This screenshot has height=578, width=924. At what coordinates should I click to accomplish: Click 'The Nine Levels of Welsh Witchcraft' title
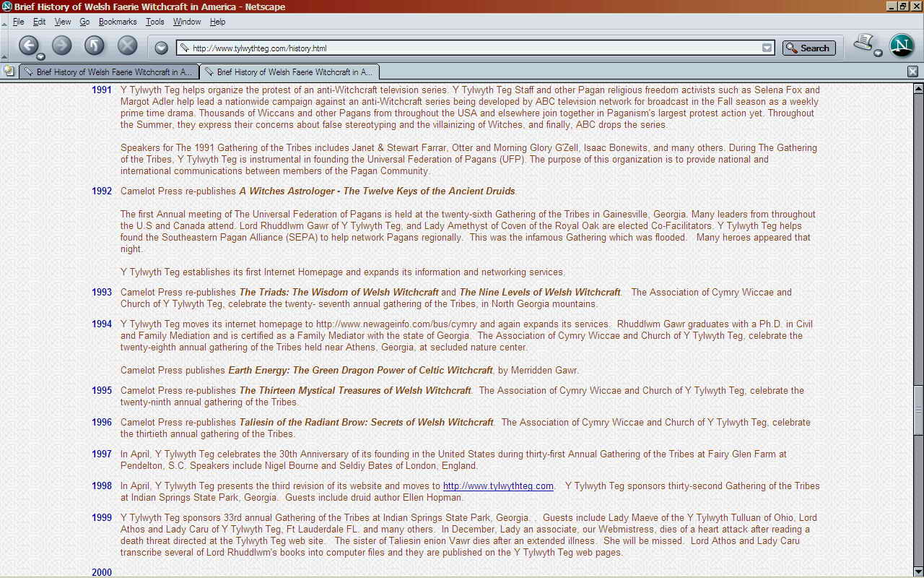pyautogui.click(x=540, y=293)
